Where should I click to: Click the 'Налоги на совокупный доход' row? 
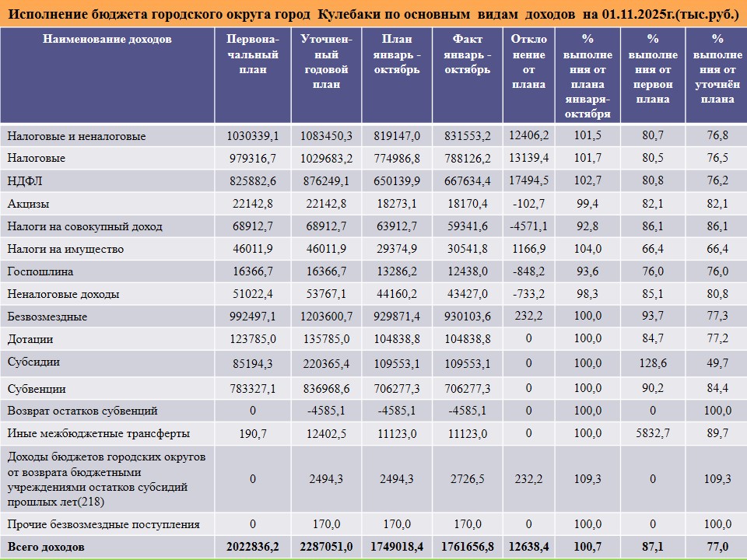coord(85,226)
